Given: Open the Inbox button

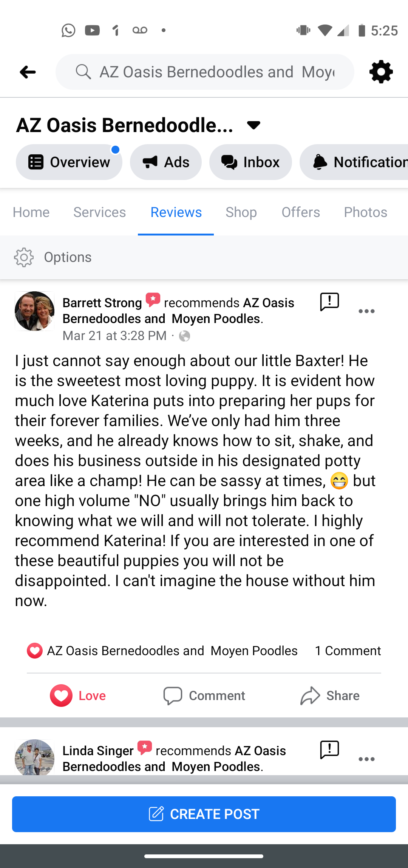Looking at the screenshot, I should [250, 162].
